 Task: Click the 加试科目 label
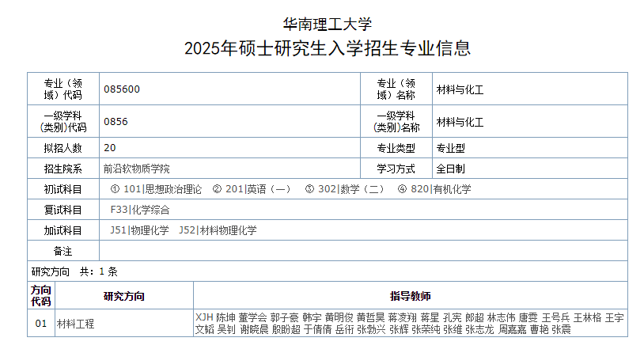pyautogui.click(x=63, y=230)
